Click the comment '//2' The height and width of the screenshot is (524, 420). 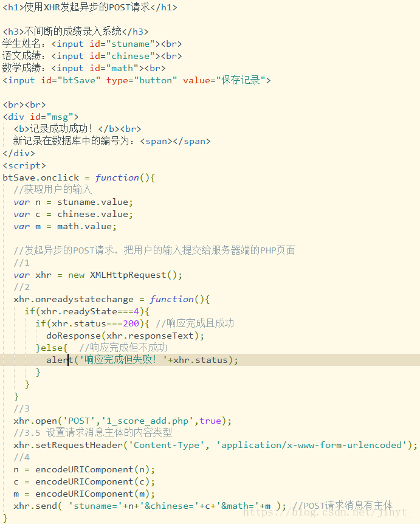pyautogui.click(x=21, y=287)
